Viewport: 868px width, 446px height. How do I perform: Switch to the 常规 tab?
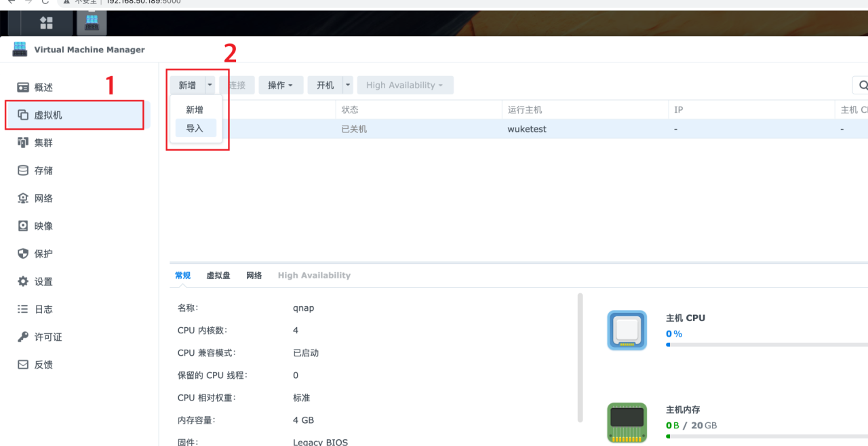(183, 276)
